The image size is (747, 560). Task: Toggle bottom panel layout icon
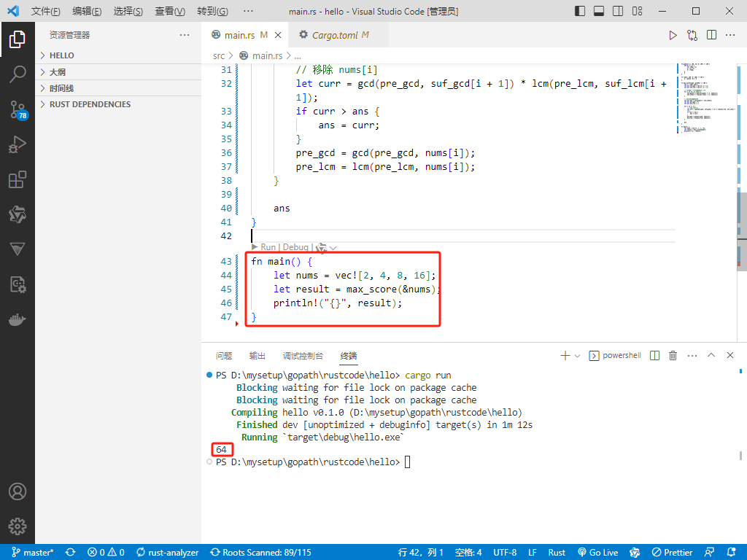pyautogui.click(x=599, y=11)
